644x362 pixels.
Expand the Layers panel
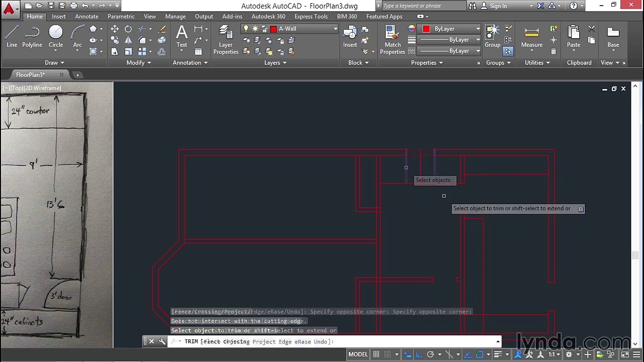point(275,63)
